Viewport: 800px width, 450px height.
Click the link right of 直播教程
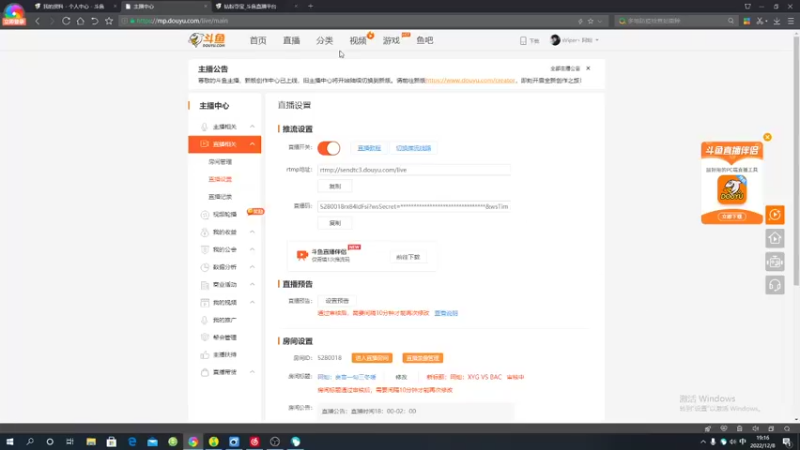click(x=413, y=148)
